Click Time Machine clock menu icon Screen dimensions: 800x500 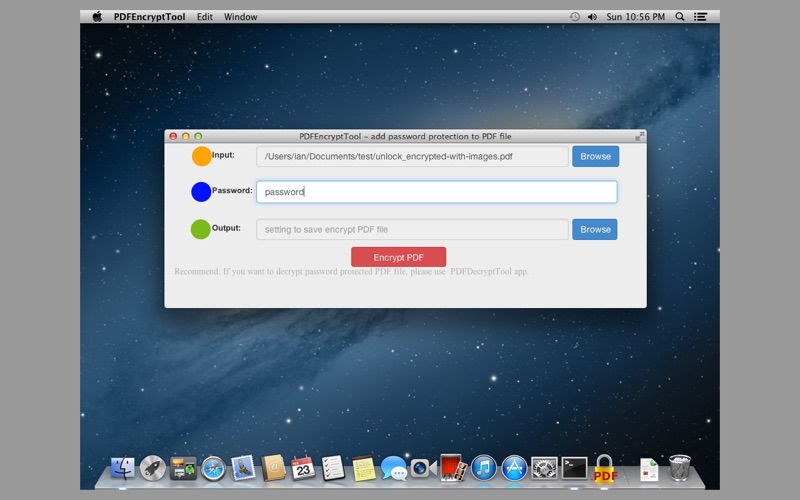574,17
